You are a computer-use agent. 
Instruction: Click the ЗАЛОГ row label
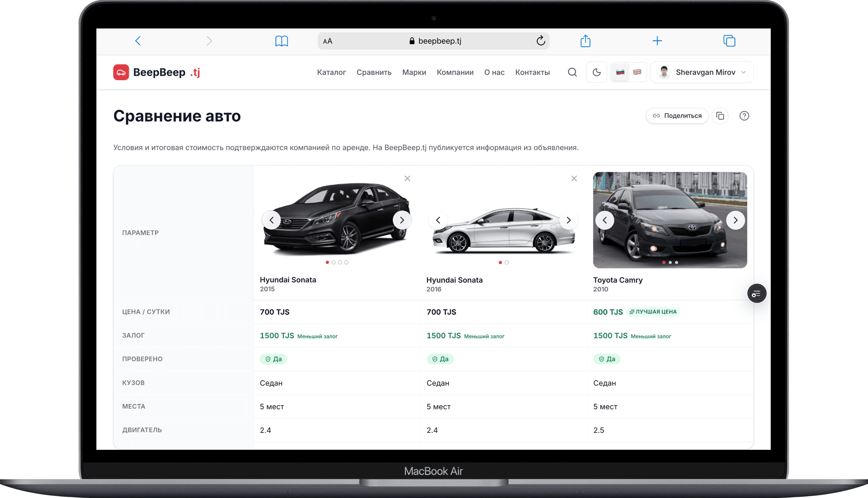pyautogui.click(x=133, y=335)
